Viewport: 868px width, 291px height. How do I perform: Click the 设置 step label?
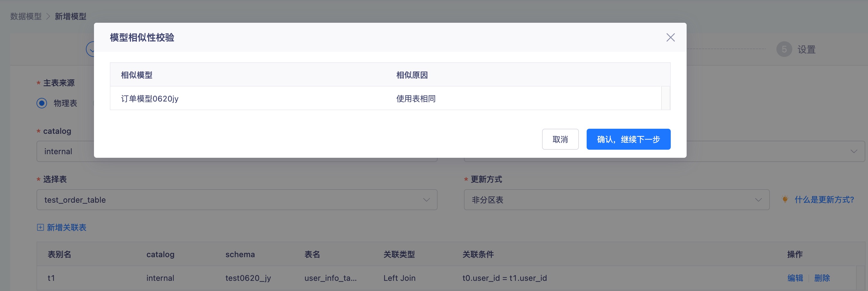click(x=806, y=50)
